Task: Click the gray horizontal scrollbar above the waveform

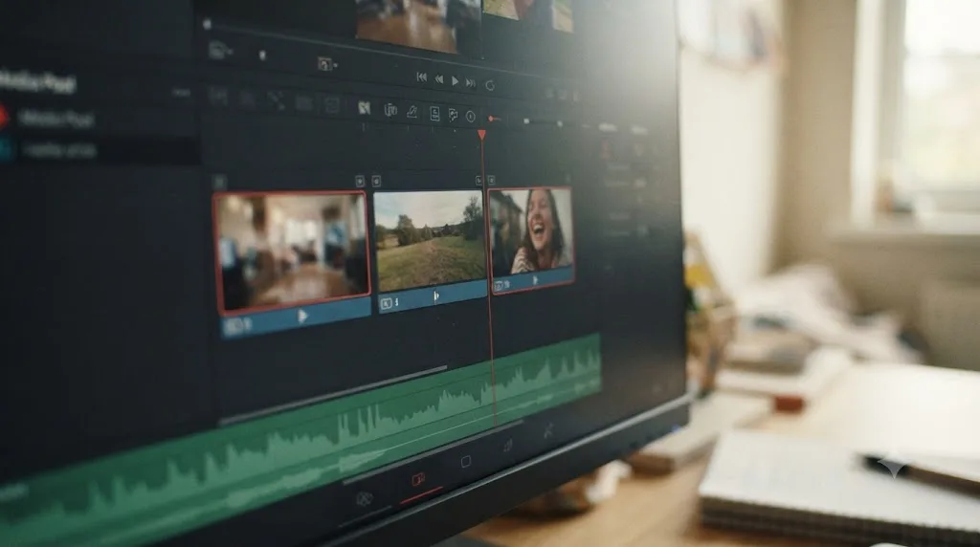Action: pos(333,394)
